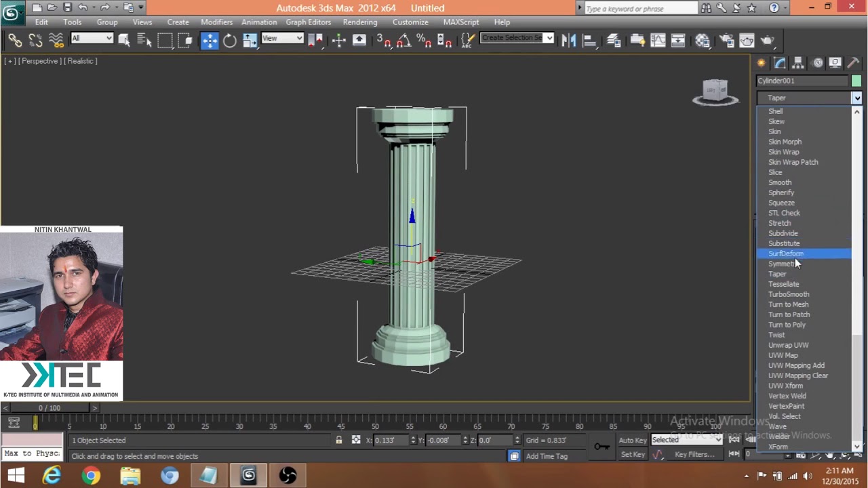
Task: Open the Utilities hammer tab
Action: (854, 63)
